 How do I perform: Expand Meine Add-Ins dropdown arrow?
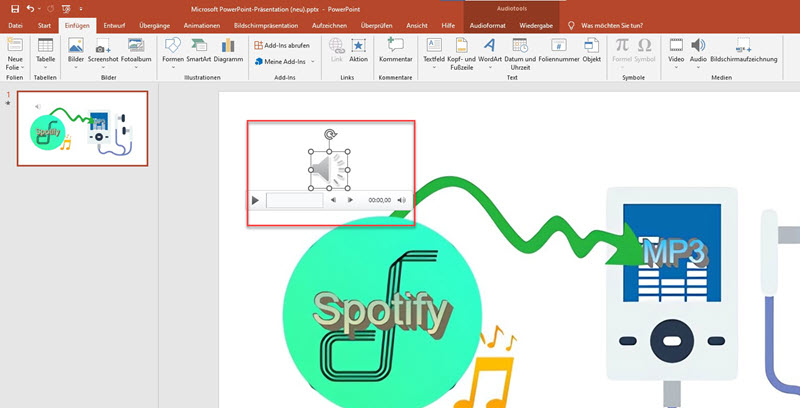[x=312, y=62]
